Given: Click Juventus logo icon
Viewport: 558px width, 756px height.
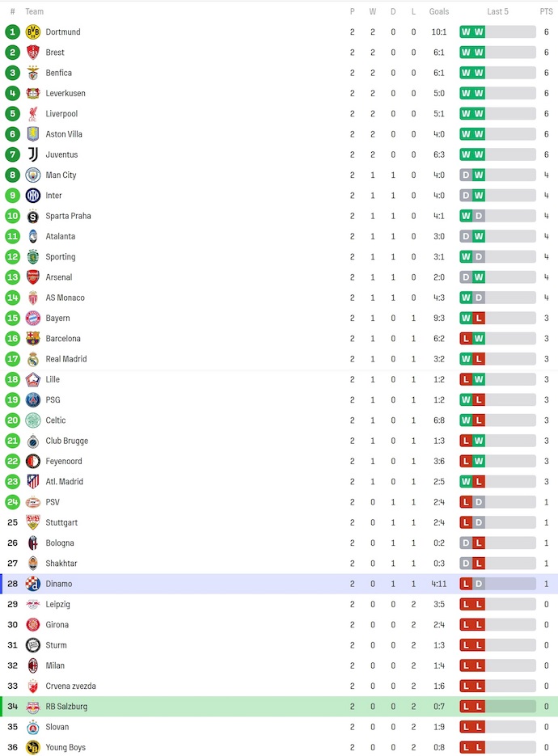Looking at the screenshot, I should (x=33, y=154).
